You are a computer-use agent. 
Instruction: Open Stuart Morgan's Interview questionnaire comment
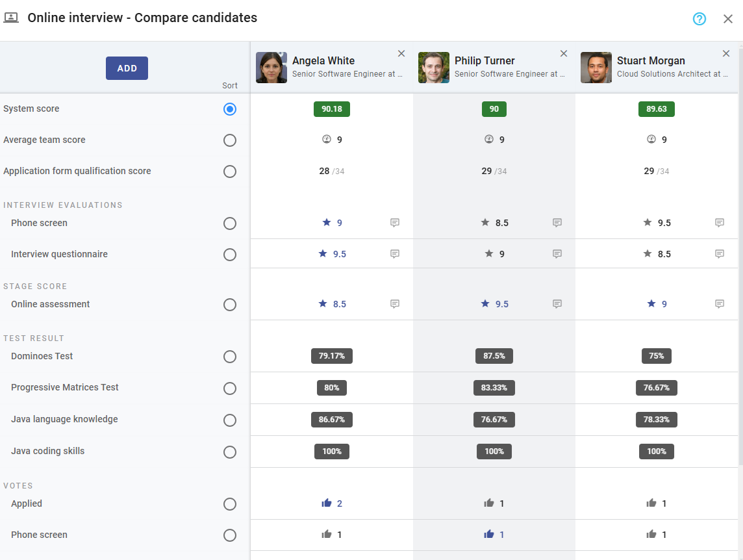click(719, 254)
